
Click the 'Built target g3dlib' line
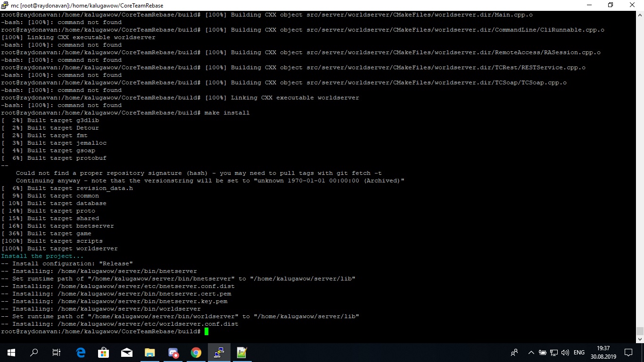[x=50, y=120]
